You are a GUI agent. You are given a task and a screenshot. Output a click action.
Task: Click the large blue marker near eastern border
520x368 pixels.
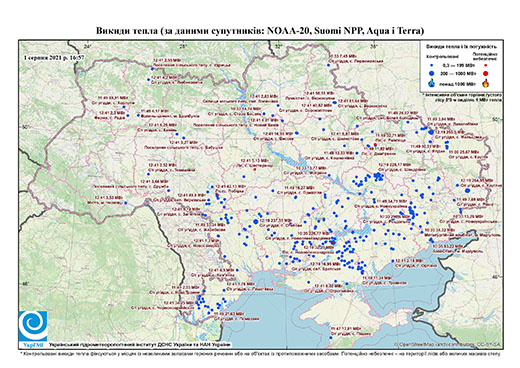coord(467,190)
